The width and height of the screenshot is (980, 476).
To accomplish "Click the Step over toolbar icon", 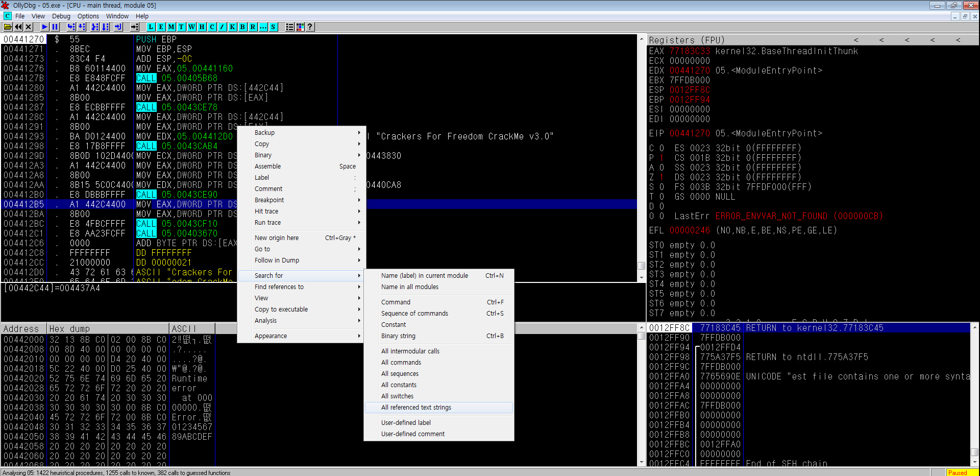I will [x=82, y=27].
